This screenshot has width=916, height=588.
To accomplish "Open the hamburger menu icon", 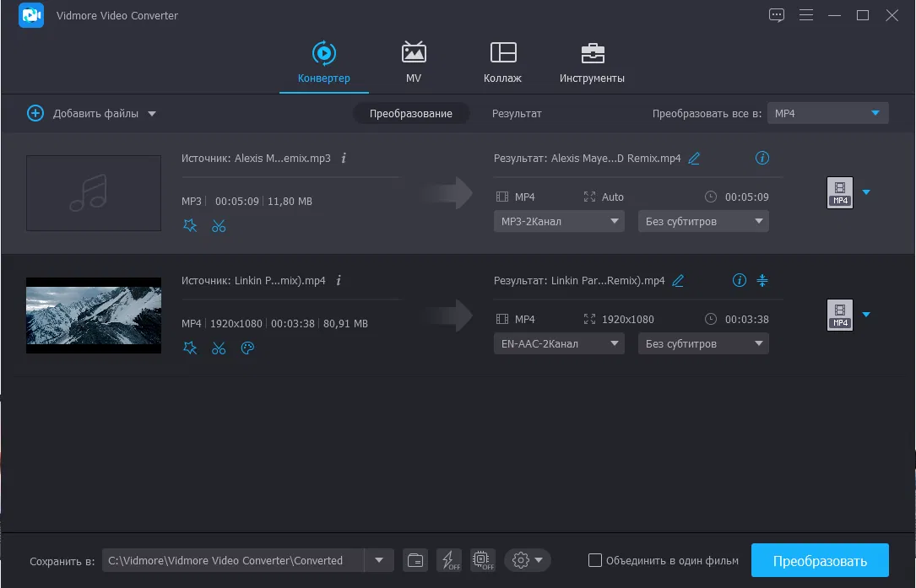I will pos(806,15).
